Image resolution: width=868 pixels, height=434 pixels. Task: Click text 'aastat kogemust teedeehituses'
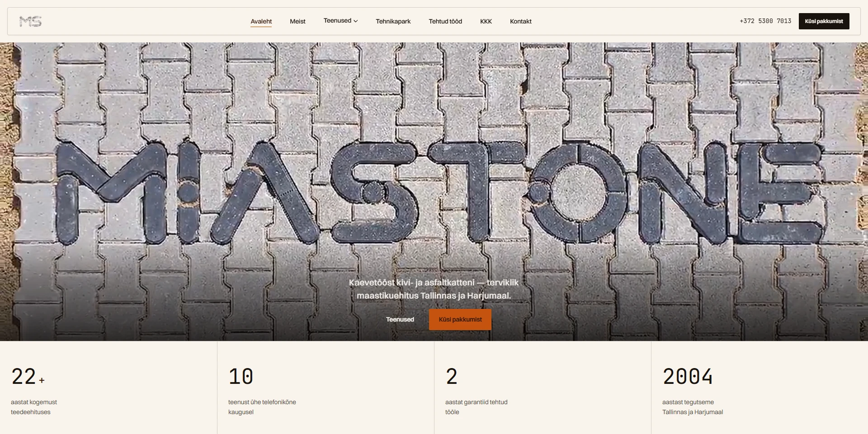34,407
